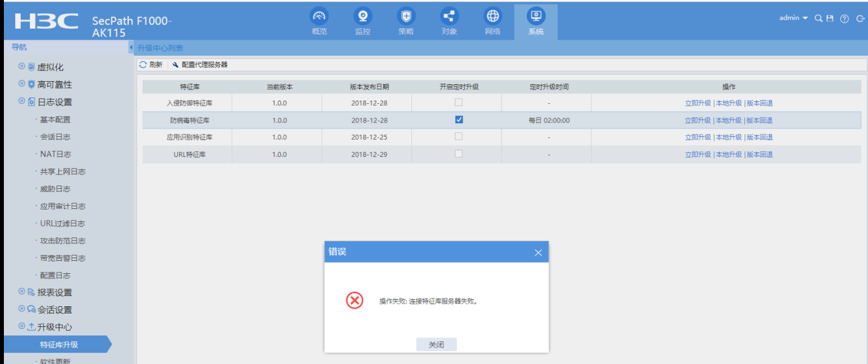The image size is (868, 364).
Task: Select the URL特征库 name cell
Action: point(187,154)
